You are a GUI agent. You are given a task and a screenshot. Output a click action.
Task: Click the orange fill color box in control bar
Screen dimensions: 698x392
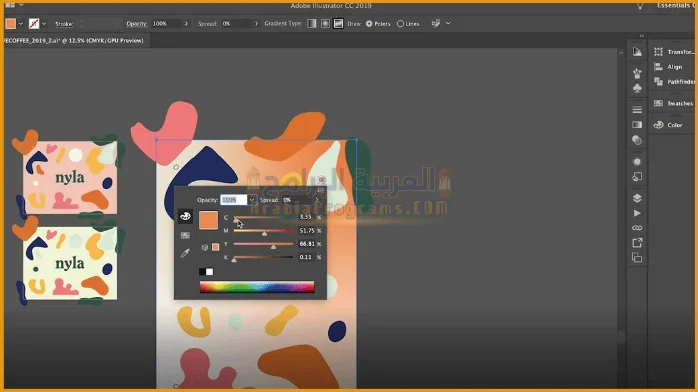11,24
